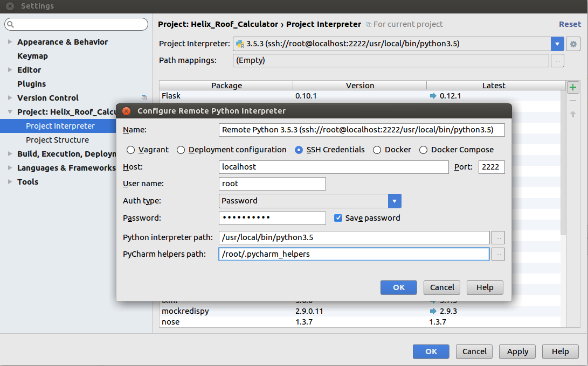This screenshot has height=366, width=588.
Task: Expand the Editor section
Action: click(10, 69)
